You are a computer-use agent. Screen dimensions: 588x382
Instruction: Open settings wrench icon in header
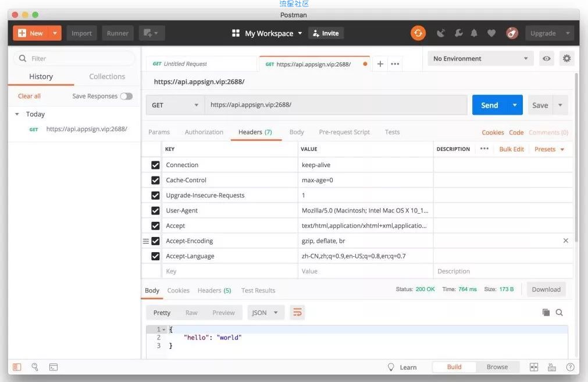coord(458,33)
